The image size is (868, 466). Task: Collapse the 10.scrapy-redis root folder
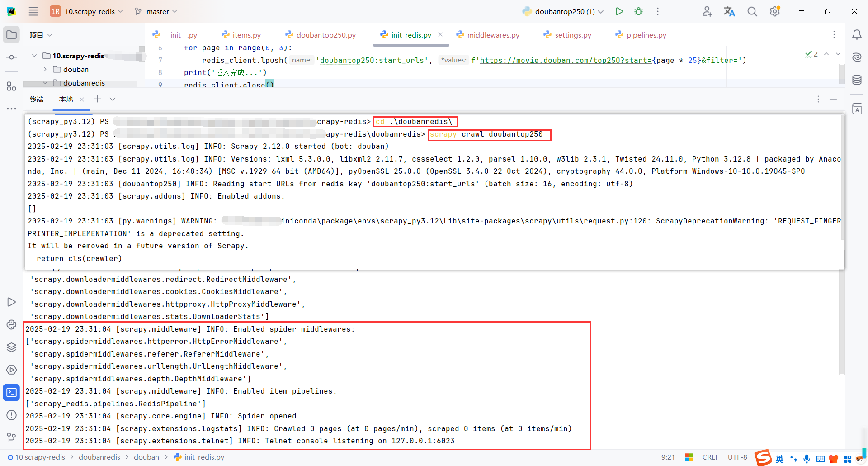[x=34, y=56]
